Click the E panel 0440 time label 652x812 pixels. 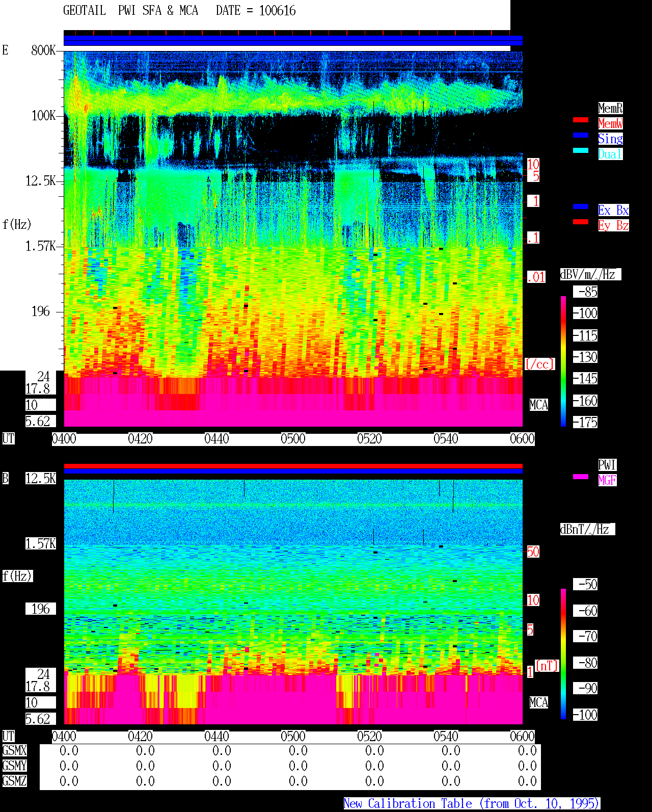pyautogui.click(x=216, y=438)
